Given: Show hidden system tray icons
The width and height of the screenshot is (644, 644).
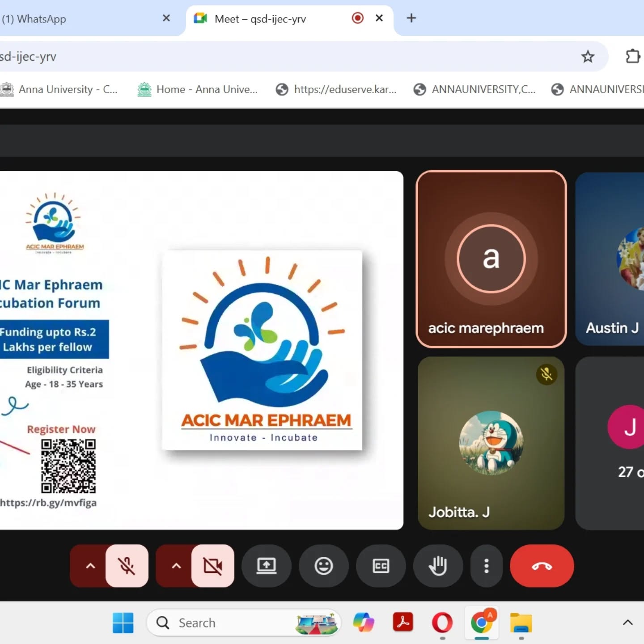Looking at the screenshot, I should tap(628, 623).
